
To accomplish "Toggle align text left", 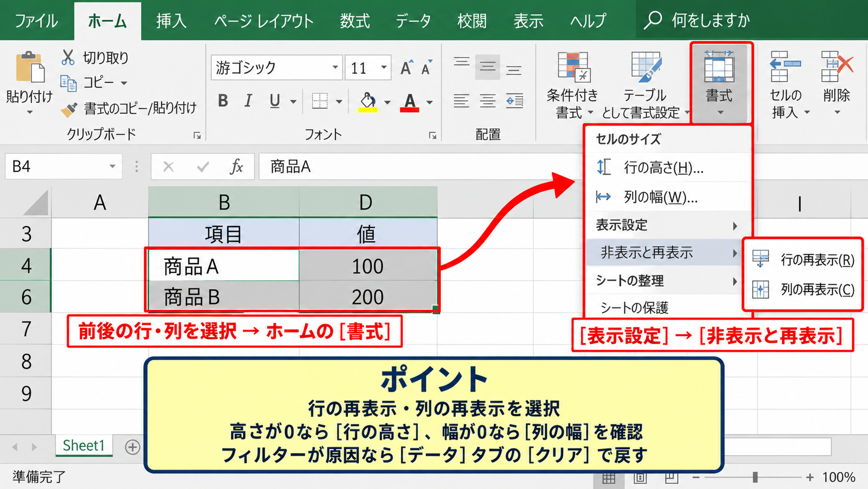I will 461,101.
